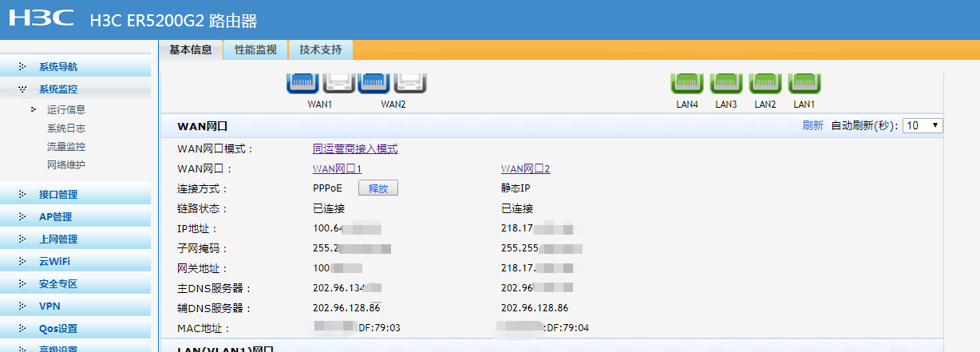Click the white port icon between the two blue ports
This screenshot has width=980, height=352.
coord(338,81)
